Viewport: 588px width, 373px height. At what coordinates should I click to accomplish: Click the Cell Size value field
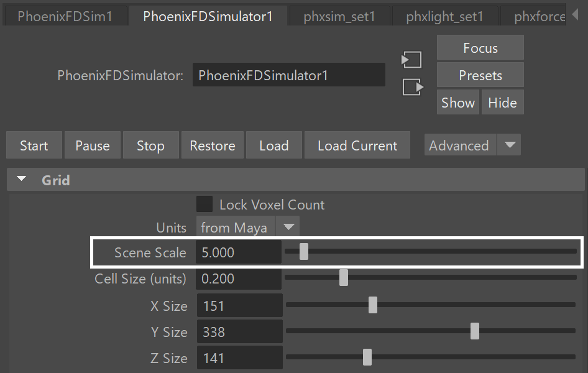tap(239, 279)
